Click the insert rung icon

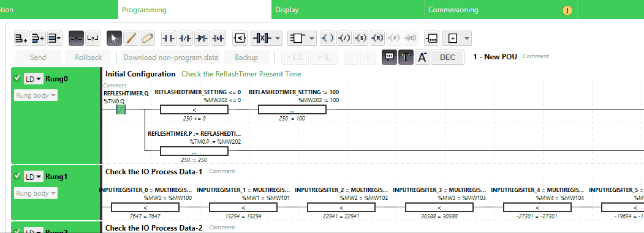coord(38,39)
